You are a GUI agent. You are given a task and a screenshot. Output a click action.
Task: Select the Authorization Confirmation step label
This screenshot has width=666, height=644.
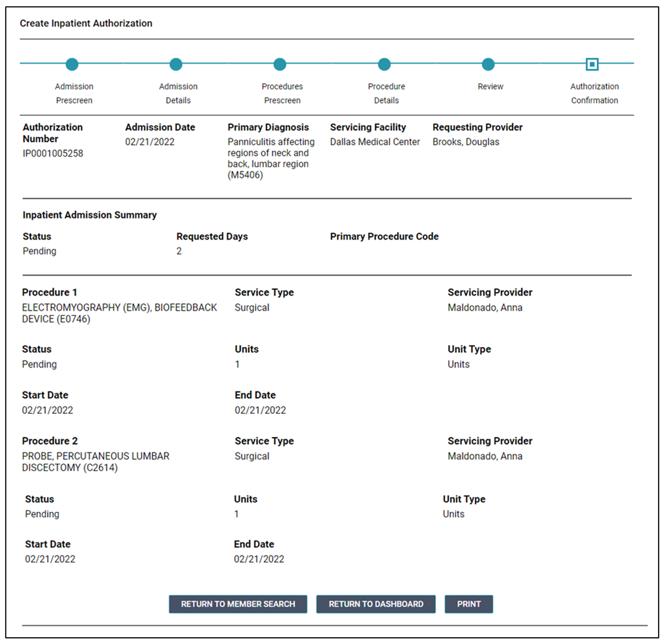point(594,94)
